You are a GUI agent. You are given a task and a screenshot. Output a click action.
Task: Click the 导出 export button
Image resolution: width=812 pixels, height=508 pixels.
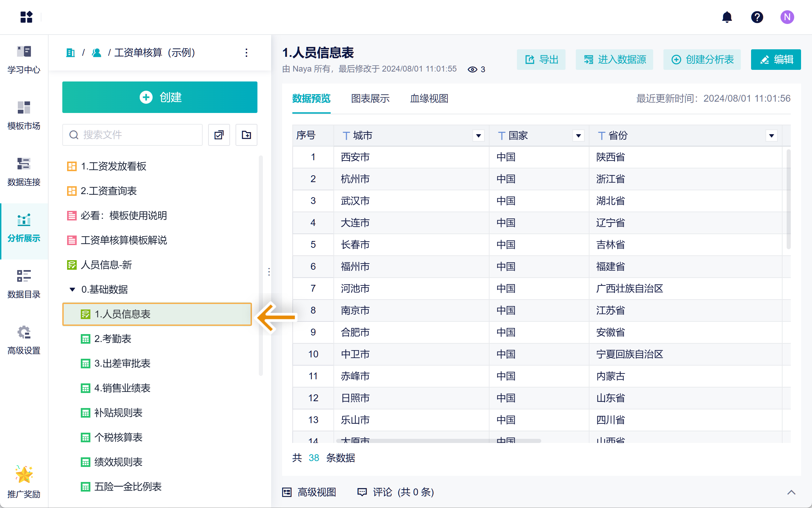pos(541,60)
